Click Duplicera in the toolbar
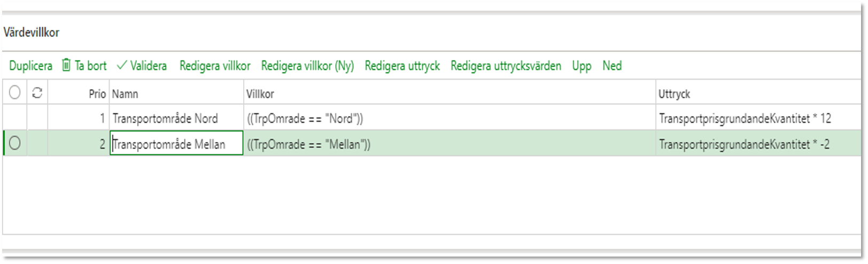Viewport: 868px width, 264px height. click(x=30, y=66)
